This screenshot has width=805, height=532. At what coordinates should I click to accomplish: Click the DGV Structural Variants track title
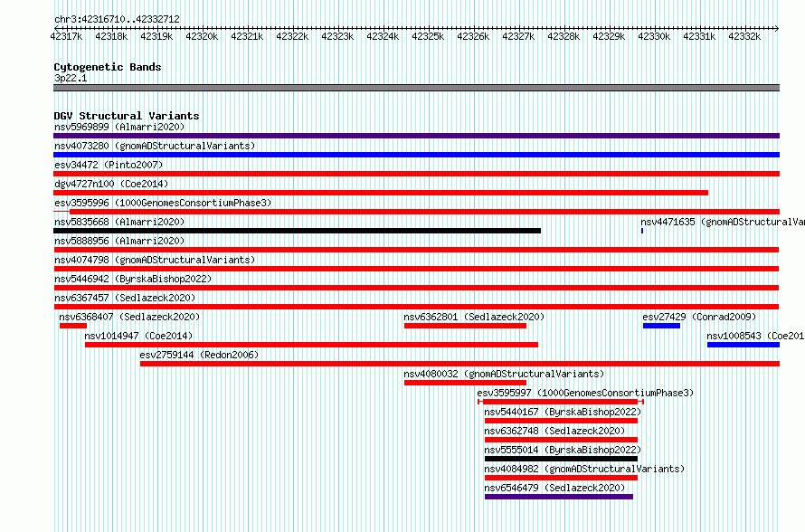127,116
